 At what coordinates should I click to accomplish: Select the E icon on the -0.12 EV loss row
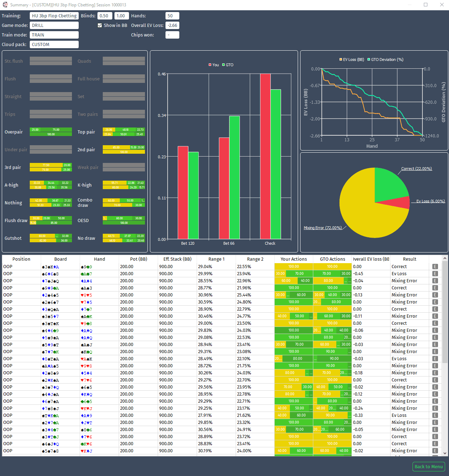tap(435, 394)
